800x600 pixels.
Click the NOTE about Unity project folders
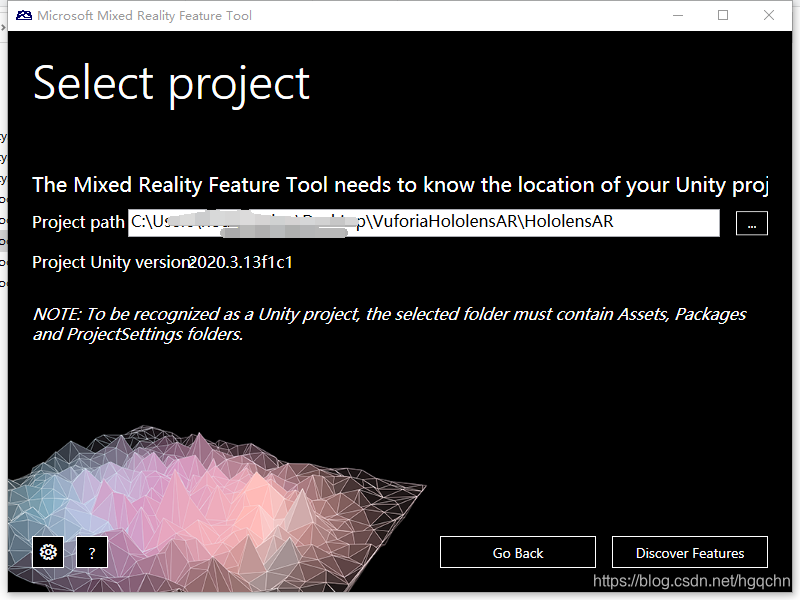click(389, 324)
